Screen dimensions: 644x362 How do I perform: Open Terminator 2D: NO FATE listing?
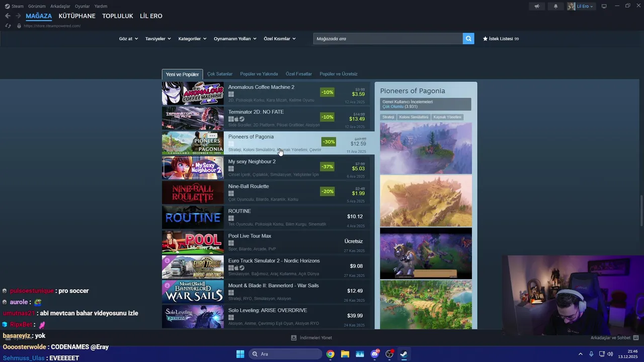[x=266, y=118]
